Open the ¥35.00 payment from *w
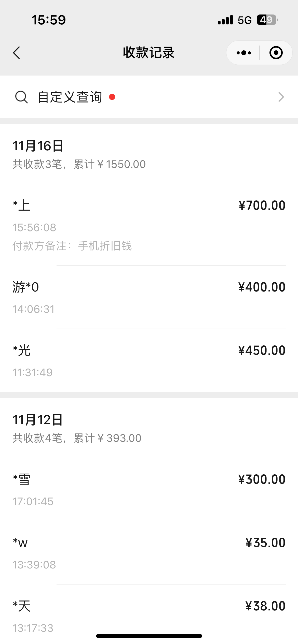The width and height of the screenshot is (298, 644). (149, 553)
